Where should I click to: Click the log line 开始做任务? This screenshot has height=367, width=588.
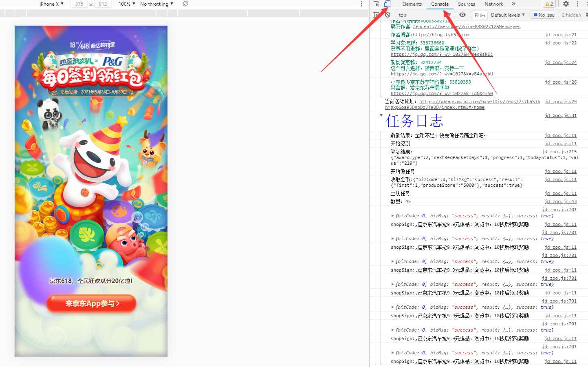[x=403, y=171]
